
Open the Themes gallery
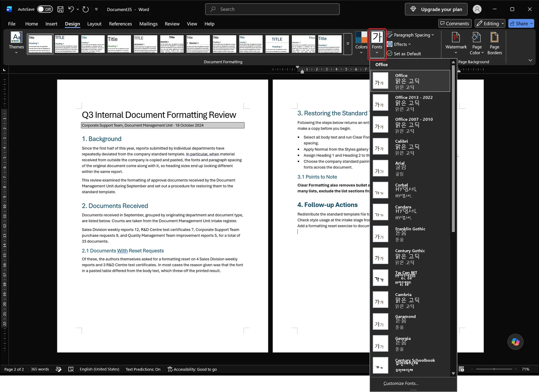coord(16,43)
